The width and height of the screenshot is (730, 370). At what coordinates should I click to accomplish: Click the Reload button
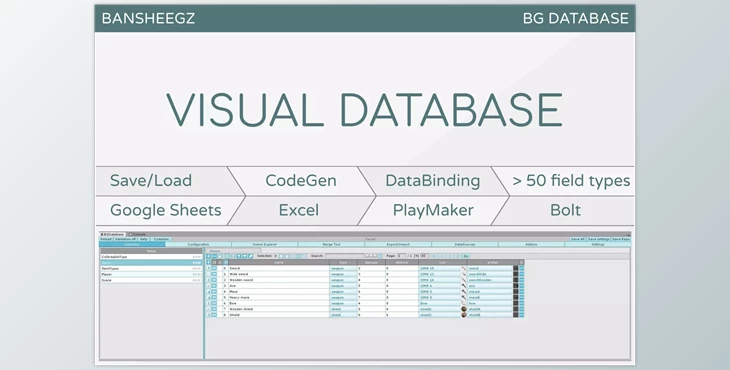click(x=106, y=239)
